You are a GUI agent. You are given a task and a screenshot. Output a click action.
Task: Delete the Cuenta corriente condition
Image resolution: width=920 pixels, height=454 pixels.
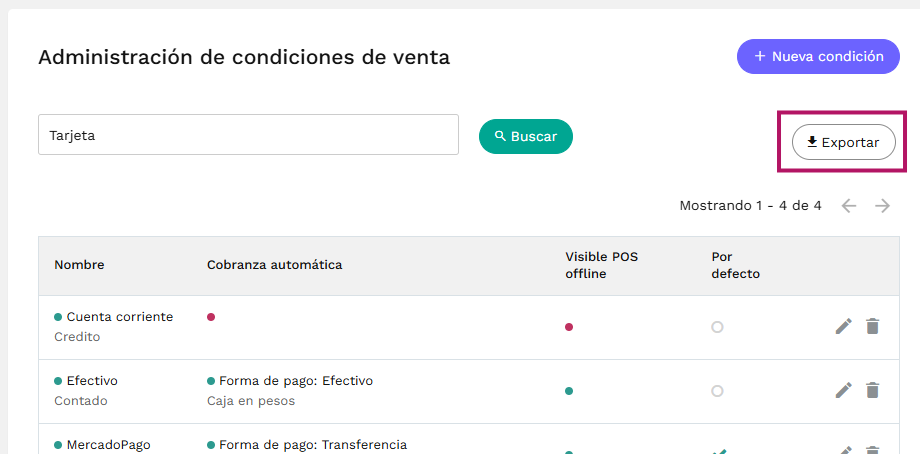(872, 326)
